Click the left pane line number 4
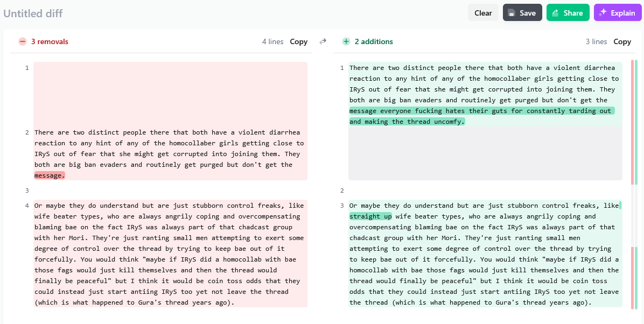Viewport: 644px width, 324px height. point(27,205)
